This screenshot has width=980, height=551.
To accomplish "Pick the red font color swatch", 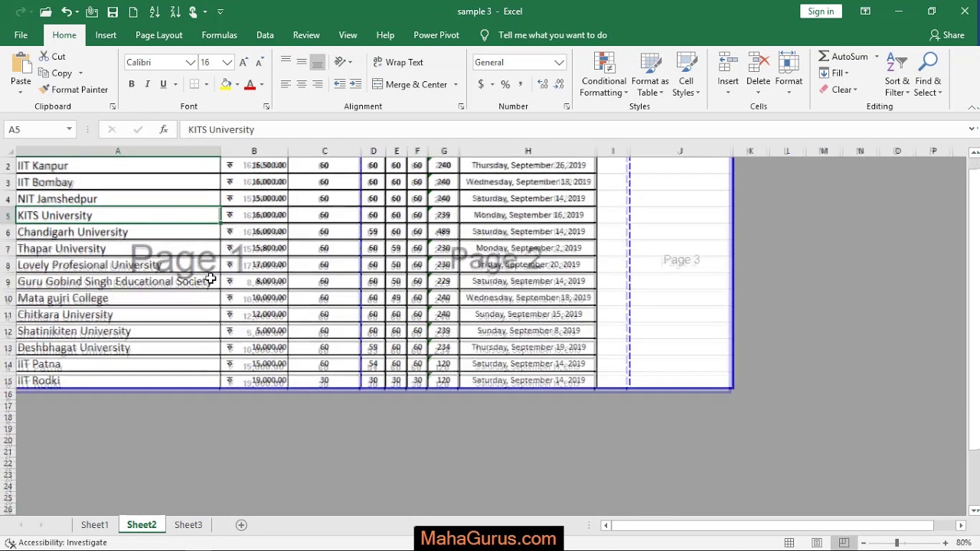I will tap(250, 84).
